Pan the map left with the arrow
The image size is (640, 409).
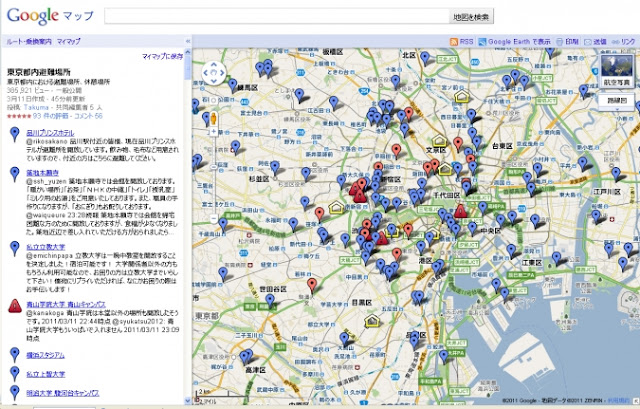click(206, 73)
